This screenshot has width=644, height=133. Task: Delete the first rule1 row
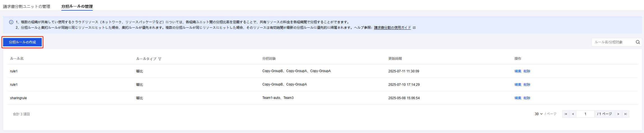[x=527, y=71]
